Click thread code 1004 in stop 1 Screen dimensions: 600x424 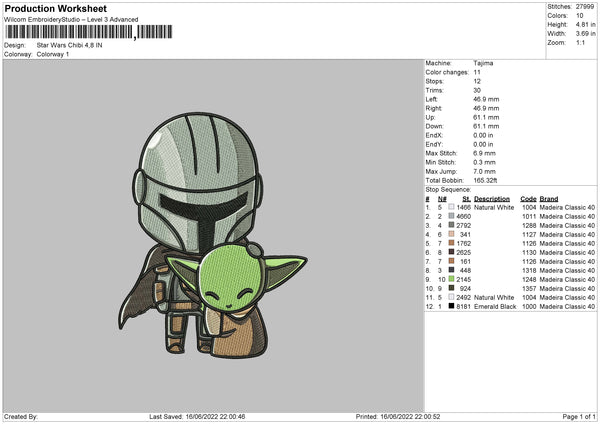529,207
